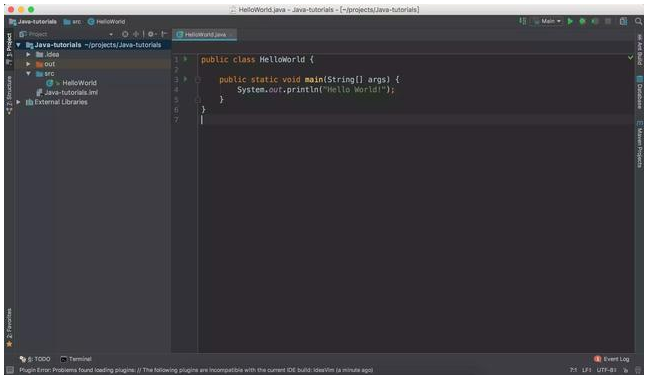Start debugging with the bug icon

[x=582, y=21]
